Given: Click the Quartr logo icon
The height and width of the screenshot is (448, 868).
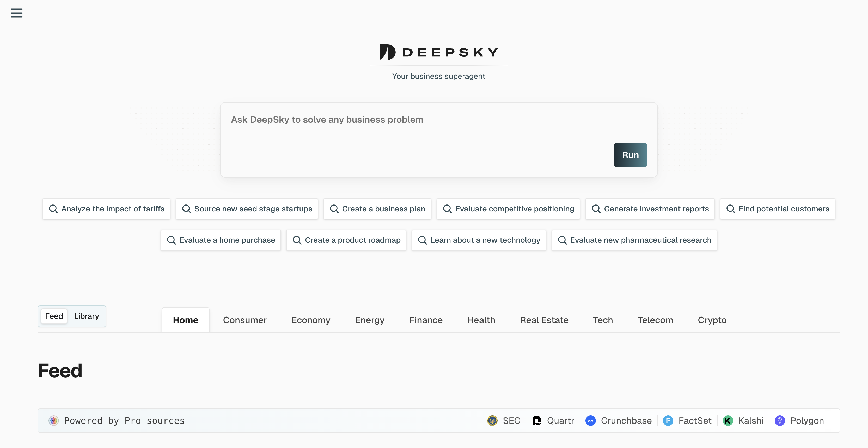Looking at the screenshot, I should [x=536, y=421].
